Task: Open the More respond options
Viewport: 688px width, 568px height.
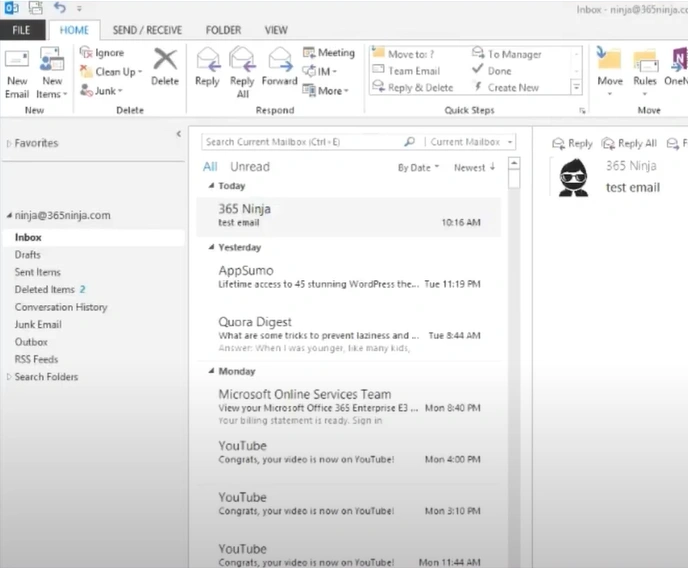Action: click(326, 91)
